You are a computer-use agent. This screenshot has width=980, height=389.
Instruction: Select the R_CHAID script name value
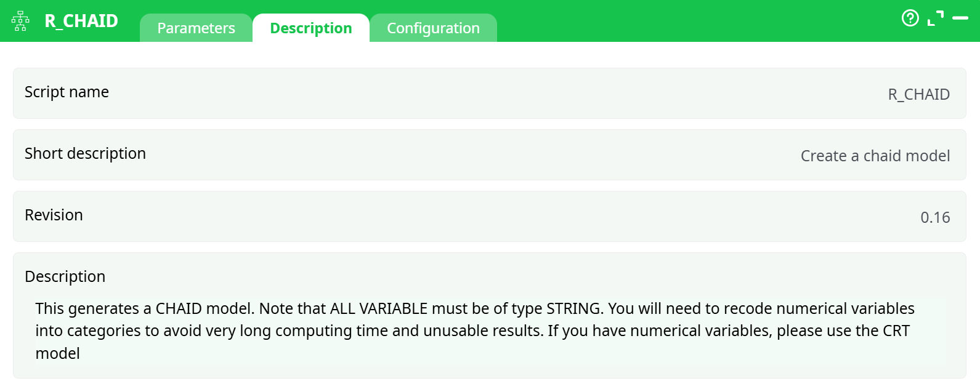pyautogui.click(x=918, y=95)
